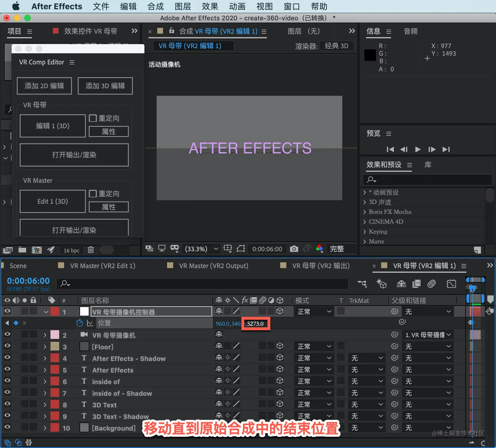Click the composition mini-flowchart icon in timeline
Viewport: 496px width, 448px height.
(362, 283)
